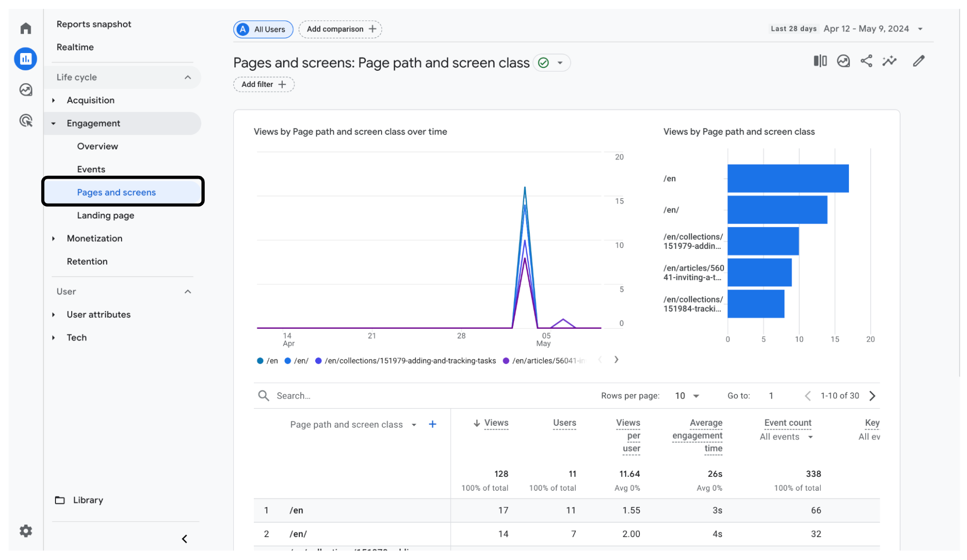The width and height of the screenshot is (967, 560).
Task: Expand the Acquisition section
Action: tap(90, 100)
